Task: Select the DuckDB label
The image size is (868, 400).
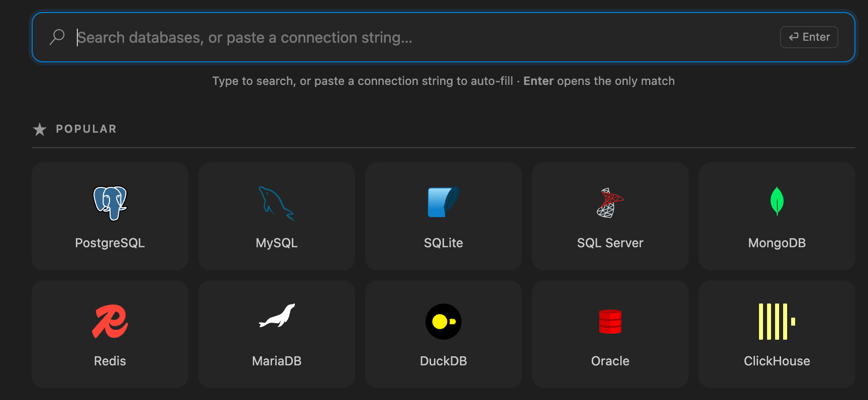Action: coord(444,361)
